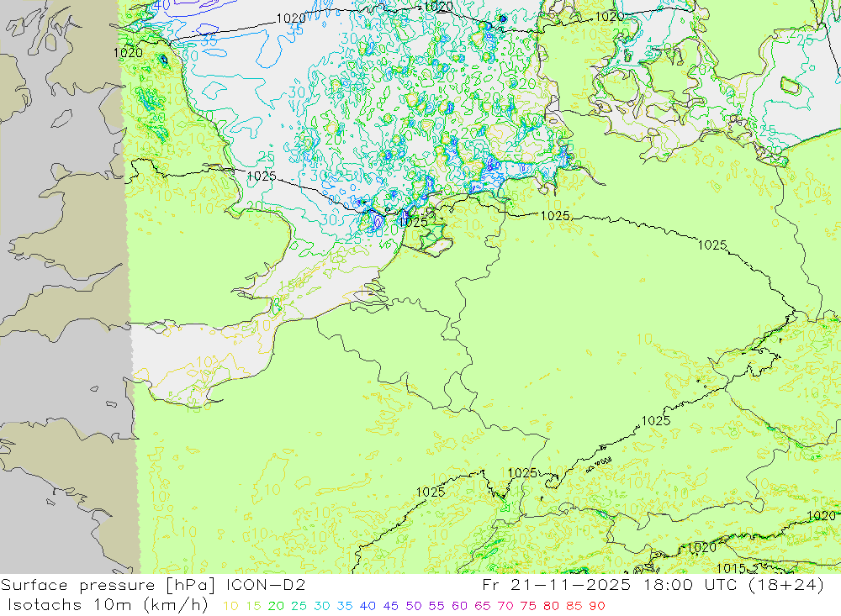Image resolution: width=841 pixels, height=616 pixels.
Task: Select legend value 75 in isotachs scale
Action: (528, 606)
